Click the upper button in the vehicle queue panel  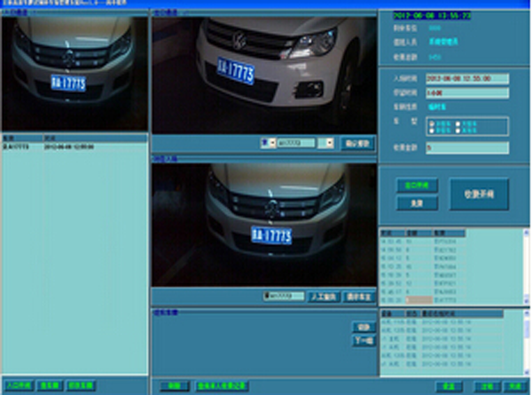pos(364,327)
